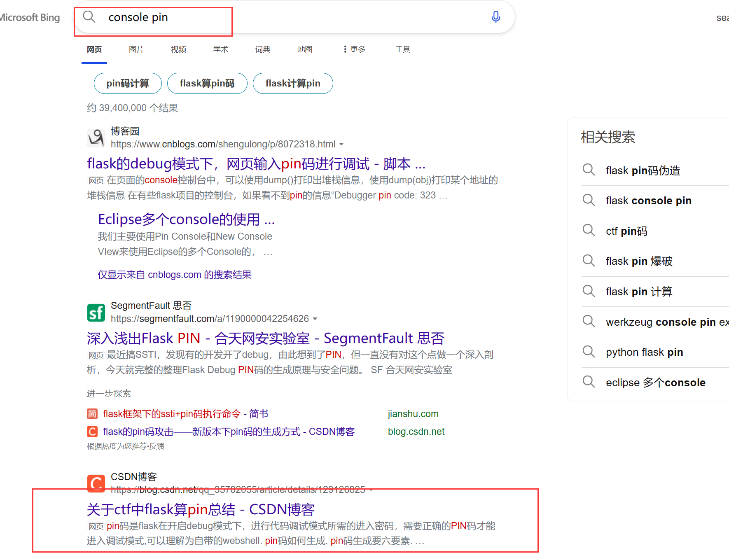This screenshot has width=729, height=560.
Task: Open the 更多 menu
Action: point(354,49)
